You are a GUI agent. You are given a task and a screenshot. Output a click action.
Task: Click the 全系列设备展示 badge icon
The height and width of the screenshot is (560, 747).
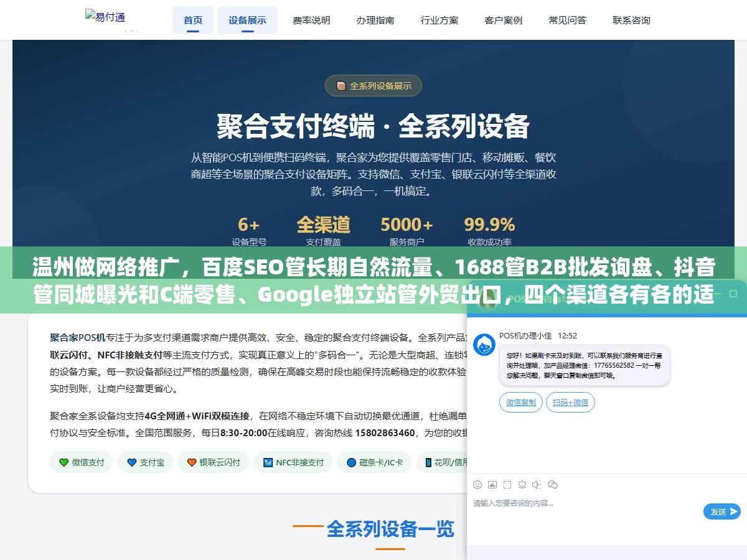pos(341,86)
